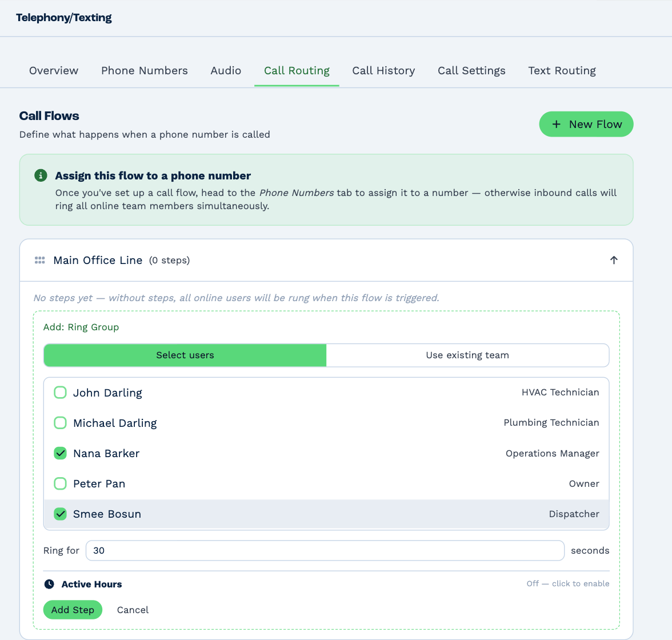
Task: Uncheck the Smee Bosun checkbox
Action: point(60,514)
